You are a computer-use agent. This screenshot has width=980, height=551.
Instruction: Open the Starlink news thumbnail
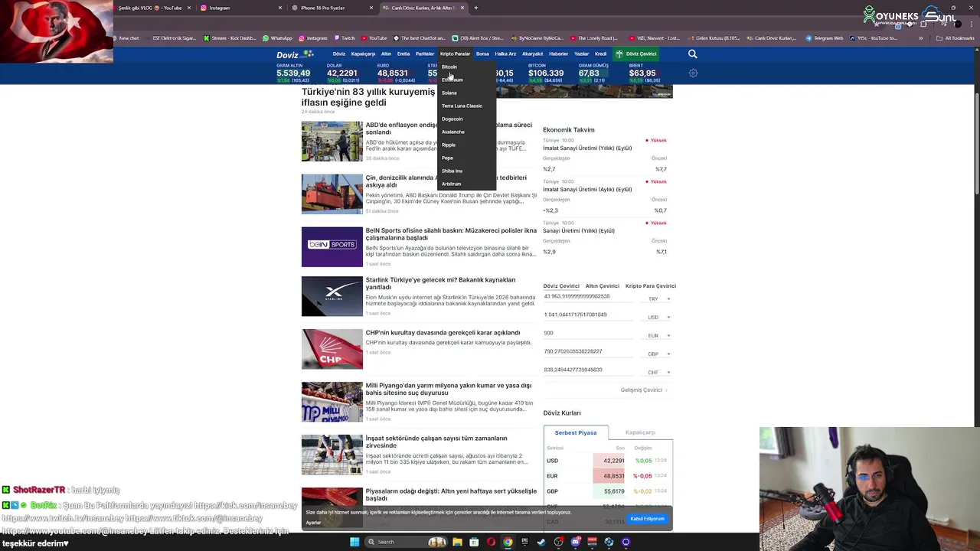pyautogui.click(x=332, y=296)
